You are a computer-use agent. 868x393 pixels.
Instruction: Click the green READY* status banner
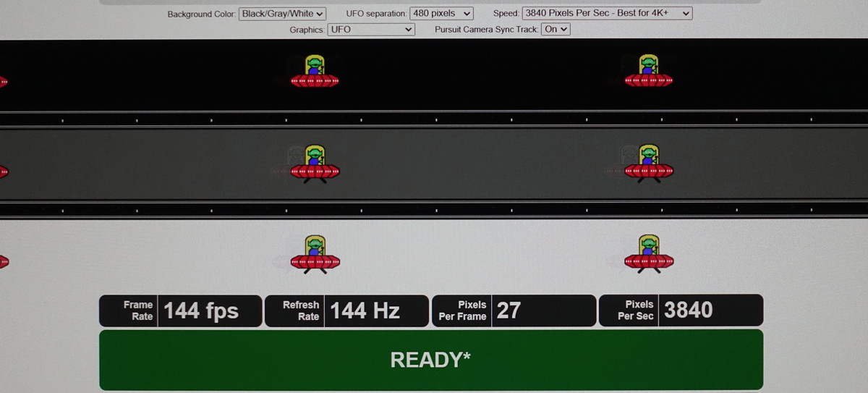(x=431, y=360)
